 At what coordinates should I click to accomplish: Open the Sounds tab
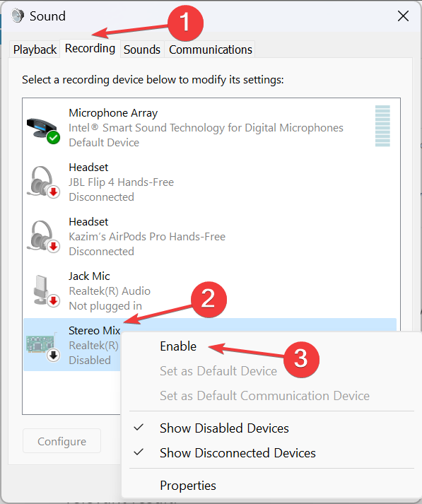[x=142, y=49]
